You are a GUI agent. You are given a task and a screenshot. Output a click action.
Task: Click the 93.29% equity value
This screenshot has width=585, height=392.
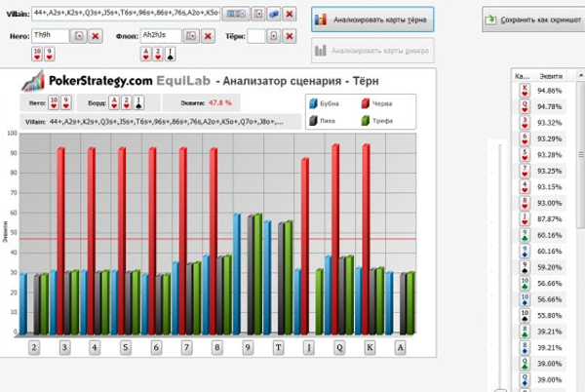pyautogui.click(x=549, y=138)
